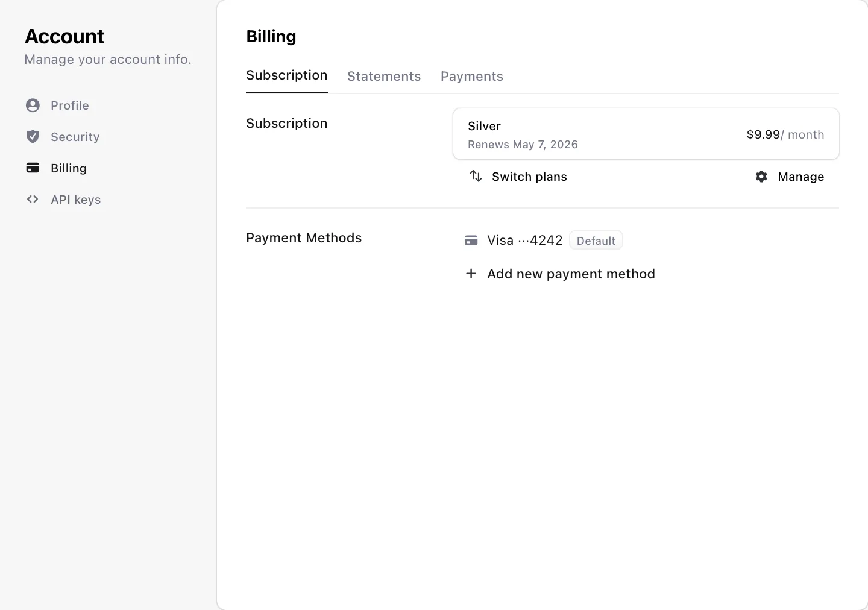
Task: Click the Manage gear icon
Action: tap(761, 177)
